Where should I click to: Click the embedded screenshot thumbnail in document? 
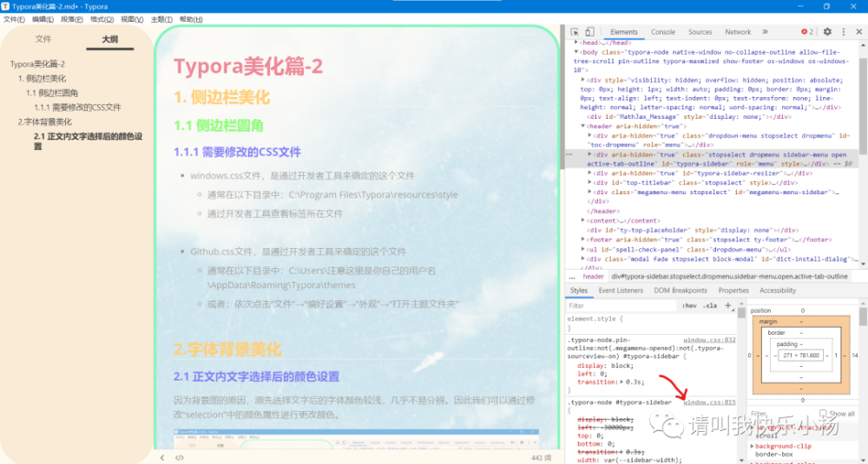coord(356,439)
